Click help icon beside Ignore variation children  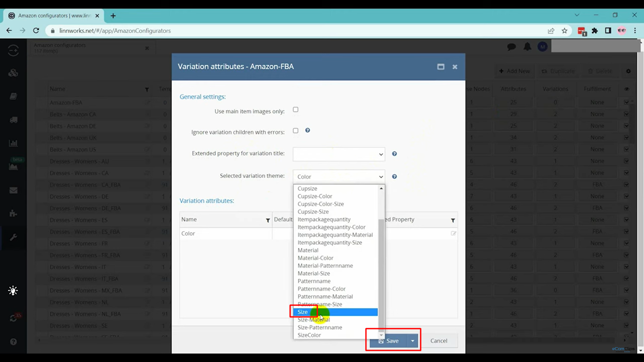[x=308, y=130]
